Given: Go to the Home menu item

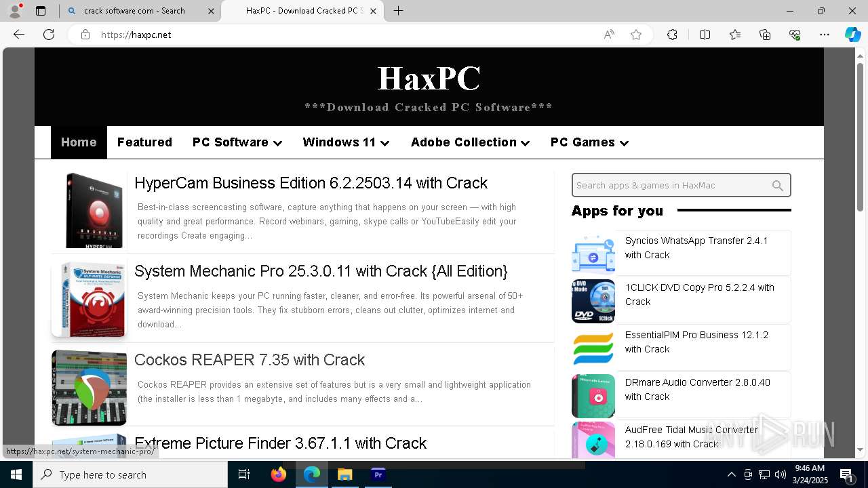Looking at the screenshot, I should (x=79, y=142).
